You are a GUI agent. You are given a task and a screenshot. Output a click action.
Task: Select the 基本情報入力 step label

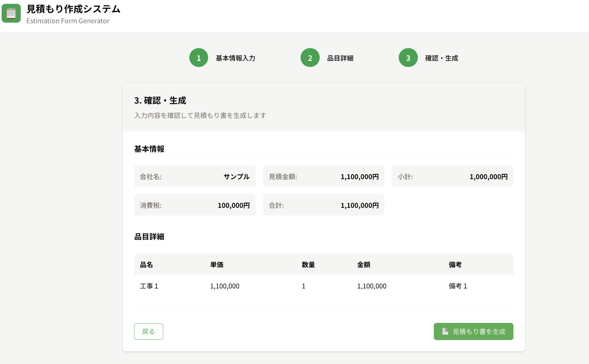[x=236, y=58]
